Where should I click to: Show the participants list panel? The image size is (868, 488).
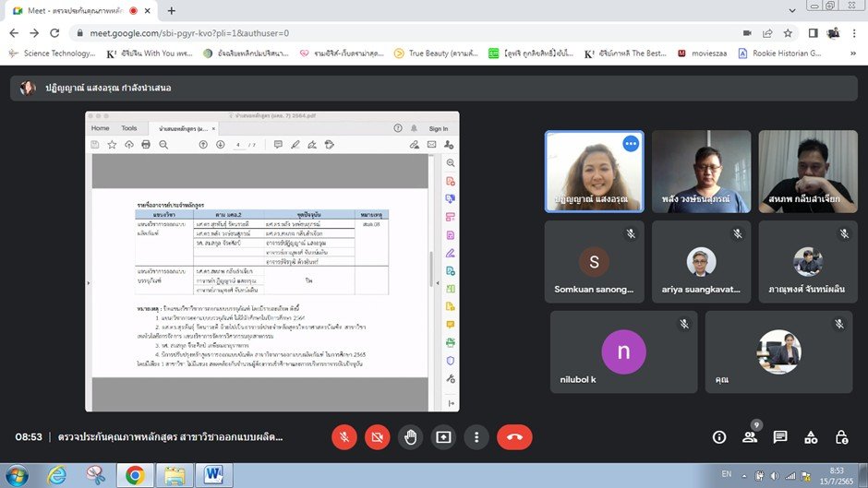pyautogui.click(x=750, y=437)
